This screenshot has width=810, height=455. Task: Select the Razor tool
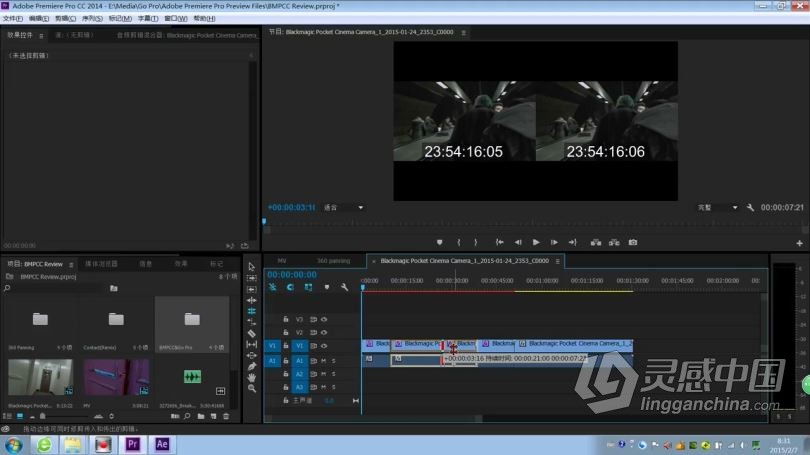252,333
